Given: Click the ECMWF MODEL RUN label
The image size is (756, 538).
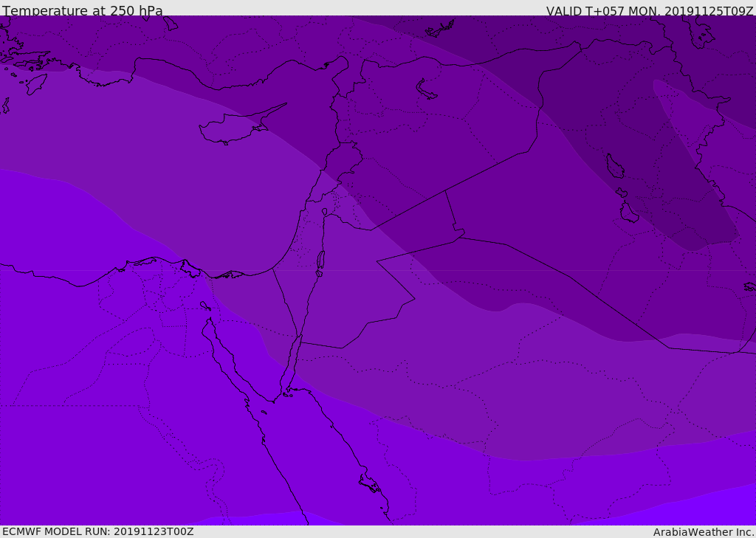Looking at the screenshot, I should pyautogui.click(x=98, y=531).
